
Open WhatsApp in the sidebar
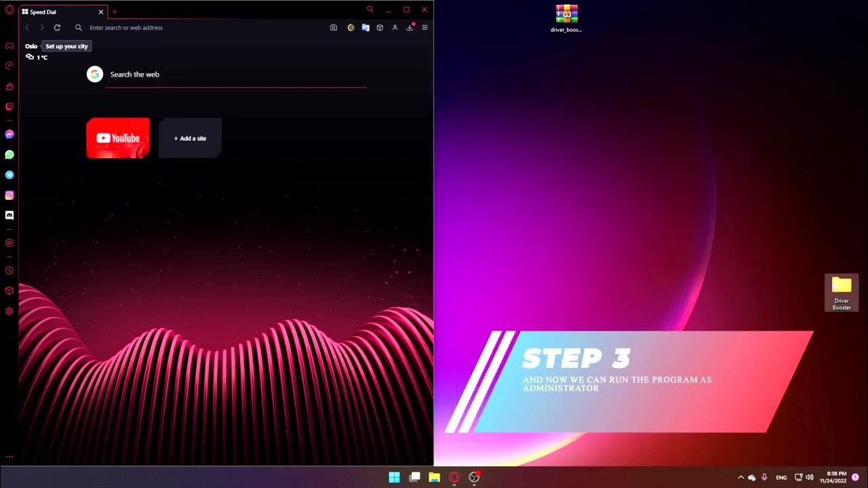tap(9, 155)
